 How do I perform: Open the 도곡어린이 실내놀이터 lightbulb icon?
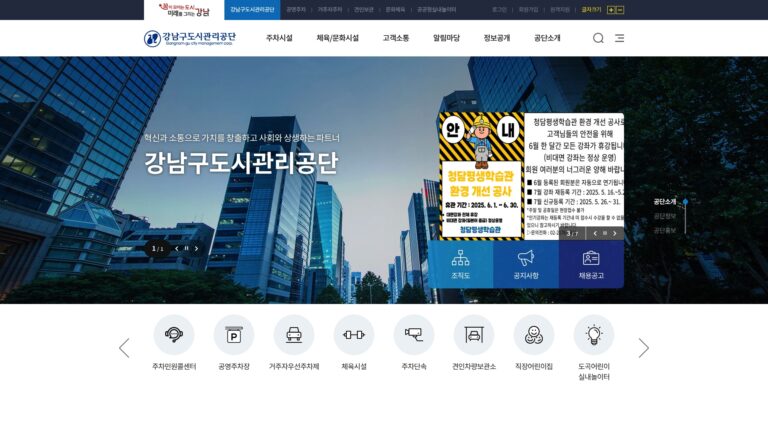[x=594, y=335]
